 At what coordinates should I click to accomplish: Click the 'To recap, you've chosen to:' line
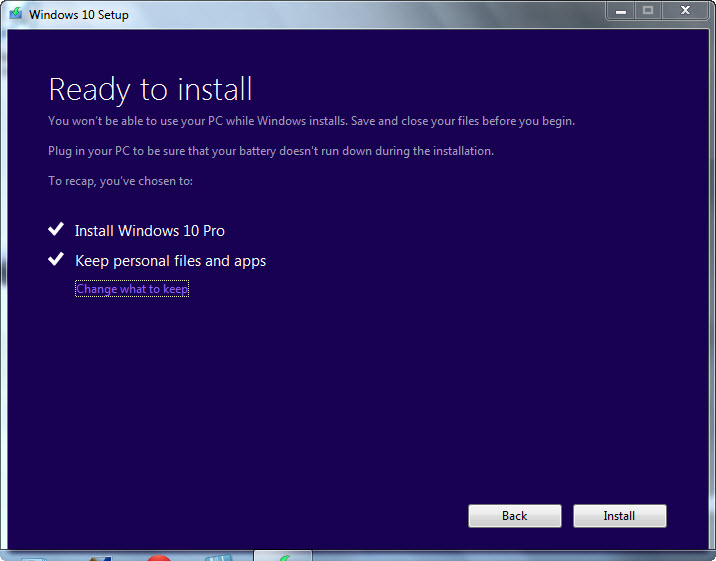click(x=121, y=181)
